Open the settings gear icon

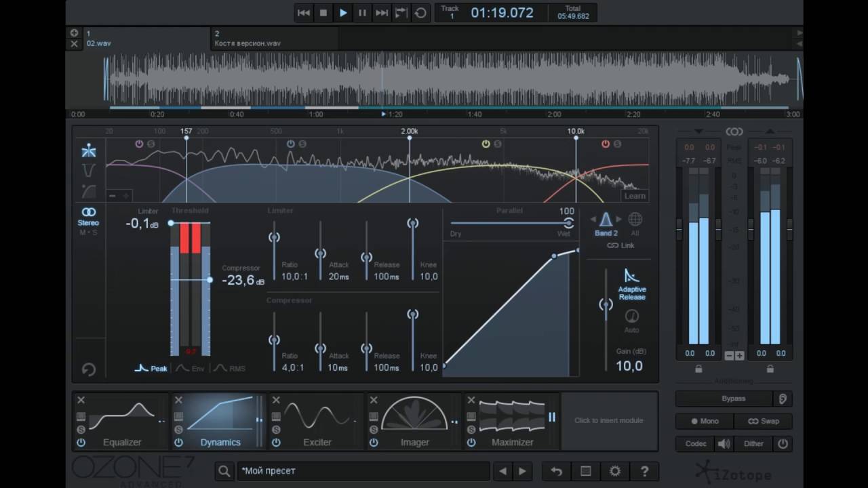click(x=615, y=471)
